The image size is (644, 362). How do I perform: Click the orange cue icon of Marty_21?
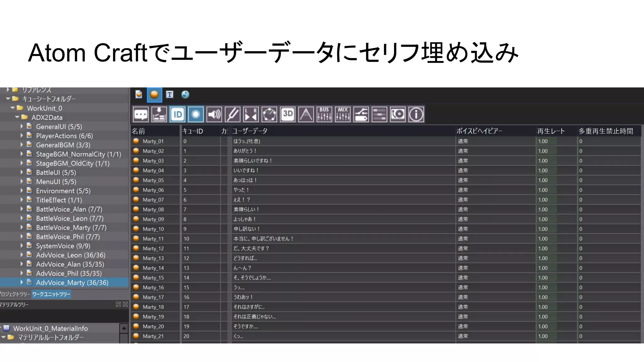pos(136,336)
